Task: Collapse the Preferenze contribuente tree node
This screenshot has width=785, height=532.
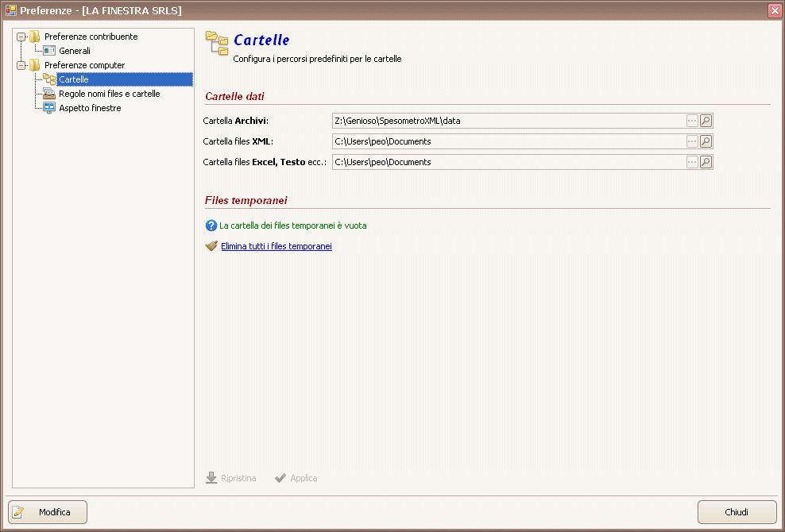Action: (x=21, y=37)
